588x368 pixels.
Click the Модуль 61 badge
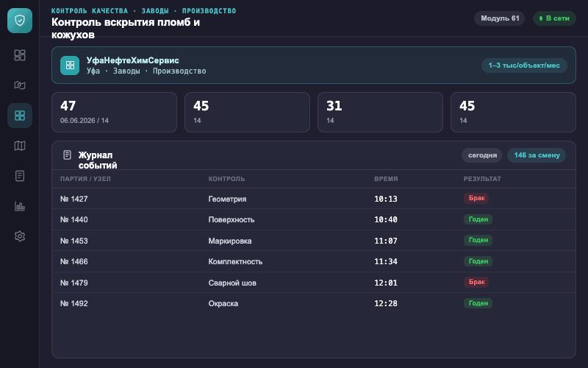pyautogui.click(x=500, y=18)
